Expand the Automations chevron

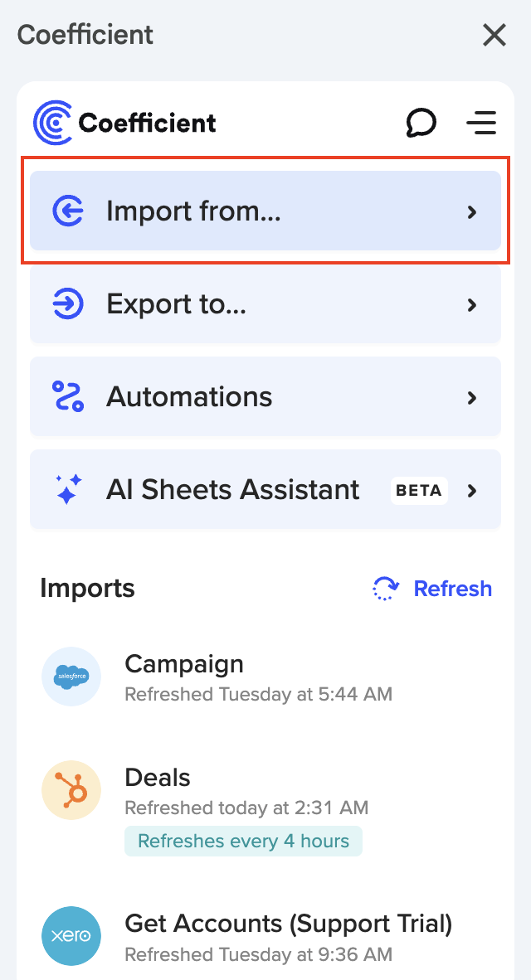[472, 398]
